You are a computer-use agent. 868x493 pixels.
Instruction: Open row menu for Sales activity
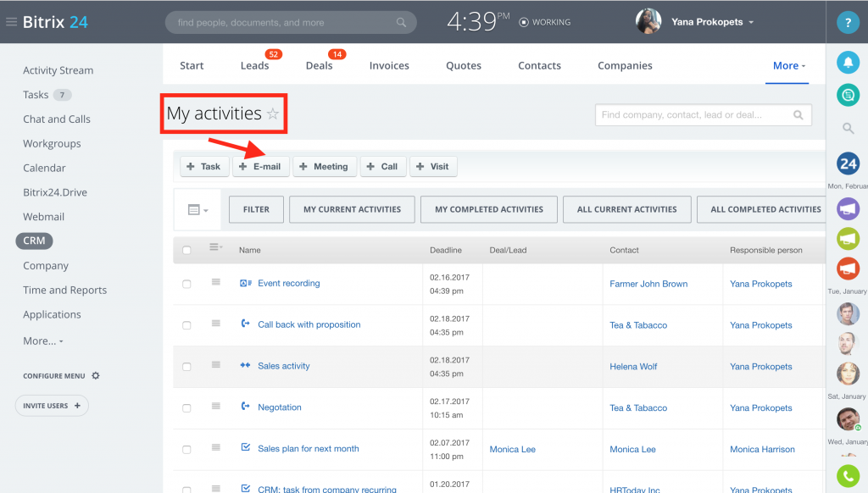click(216, 364)
